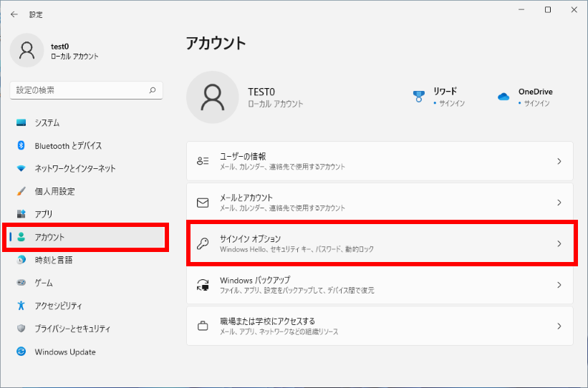Click the OneDrive cloud icon
This screenshot has width=588, height=388.
point(503,97)
